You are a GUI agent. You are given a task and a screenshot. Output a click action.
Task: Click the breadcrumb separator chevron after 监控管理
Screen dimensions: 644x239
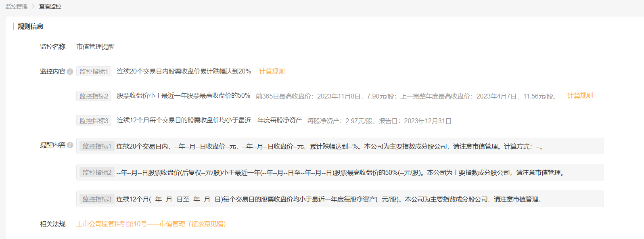[x=33, y=6]
